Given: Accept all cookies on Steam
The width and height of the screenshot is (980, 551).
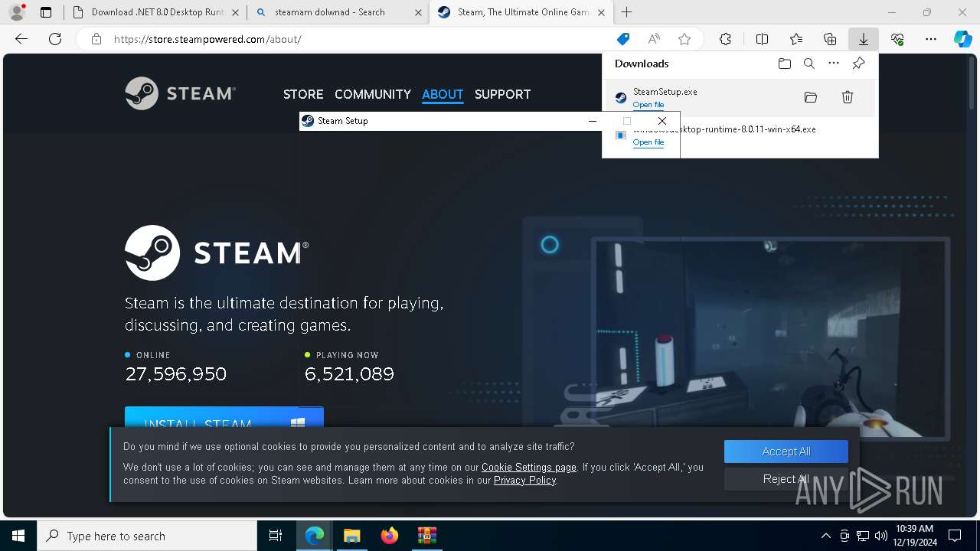Looking at the screenshot, I should (x=786, y=452).
